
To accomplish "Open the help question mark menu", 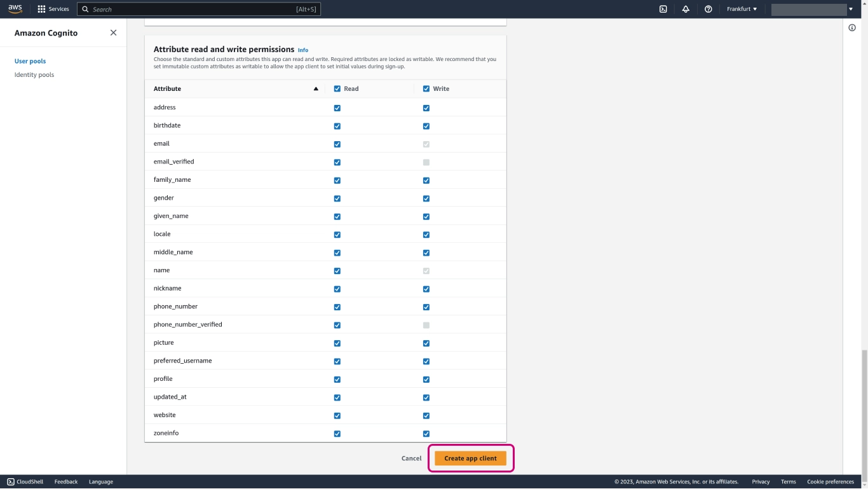I will point(708,9).
